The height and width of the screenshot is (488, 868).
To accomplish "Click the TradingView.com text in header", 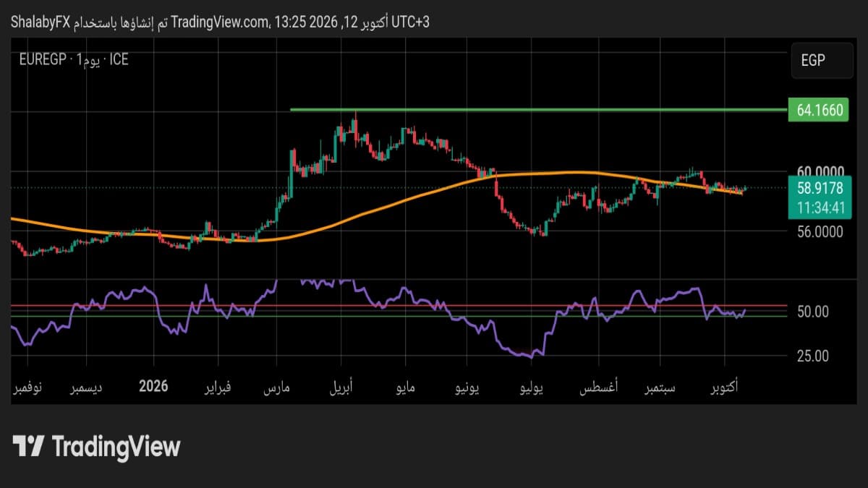I will coord(220,22).
